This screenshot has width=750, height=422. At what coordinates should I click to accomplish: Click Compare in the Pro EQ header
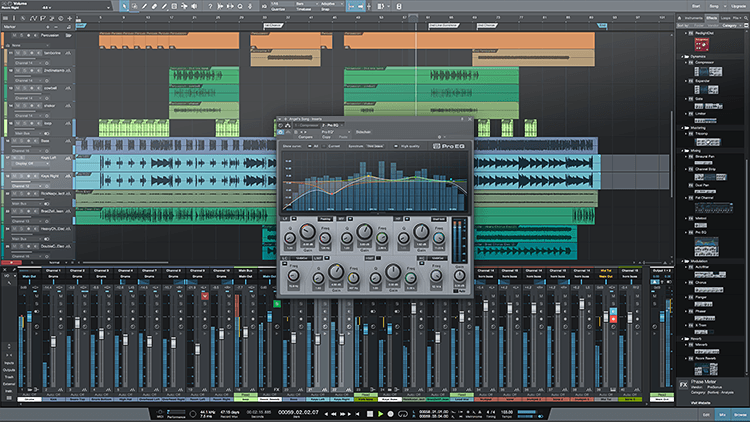pos(305,137)
